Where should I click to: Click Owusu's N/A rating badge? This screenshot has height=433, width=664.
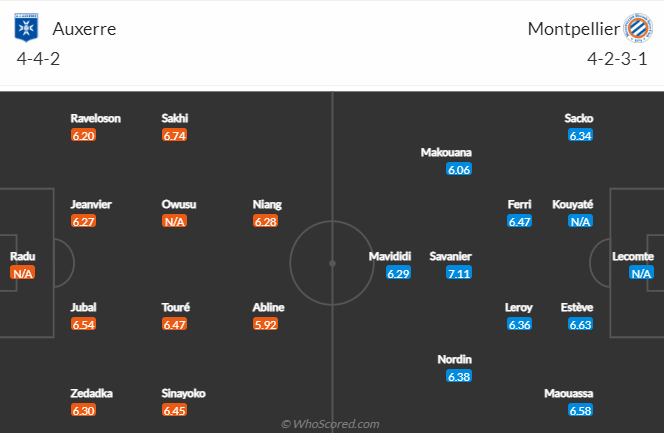point(175,221)
